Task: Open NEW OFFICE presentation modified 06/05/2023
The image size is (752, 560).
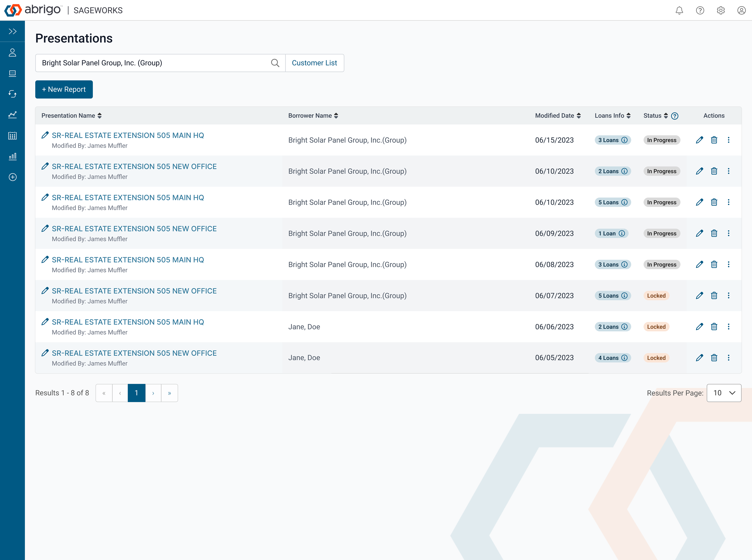Action: (134, 353)
